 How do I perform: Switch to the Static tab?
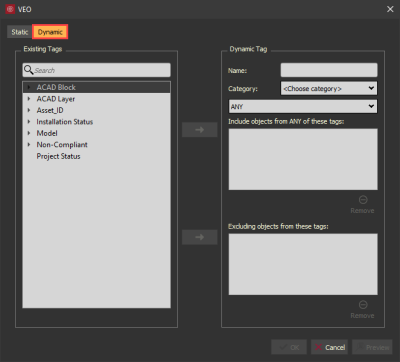coord(20,32)
